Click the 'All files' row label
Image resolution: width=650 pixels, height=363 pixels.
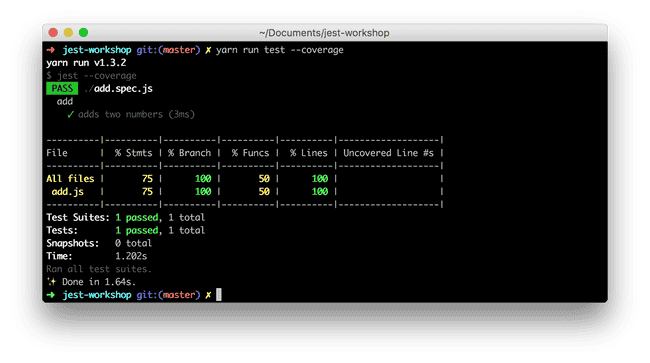click(70, 179)
